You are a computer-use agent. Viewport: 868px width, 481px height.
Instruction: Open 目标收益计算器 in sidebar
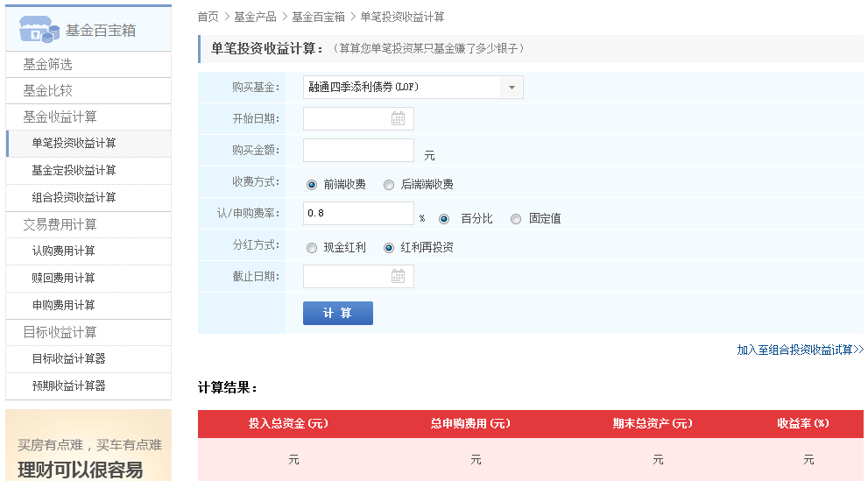68,358
